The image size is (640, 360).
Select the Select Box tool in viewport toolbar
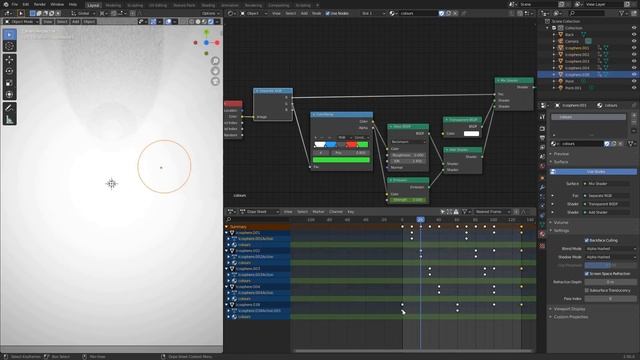point(9,35)
